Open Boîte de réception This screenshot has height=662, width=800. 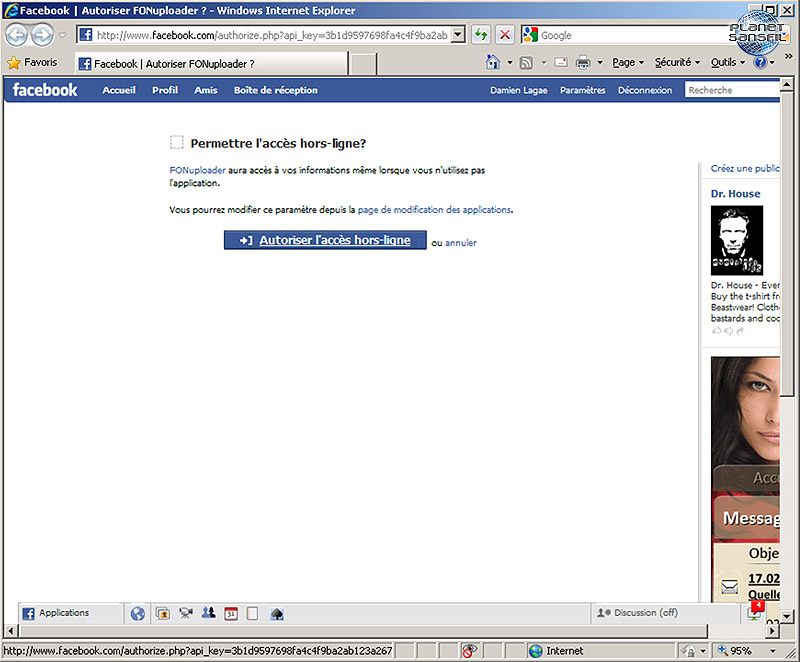[x=276, y=90]
